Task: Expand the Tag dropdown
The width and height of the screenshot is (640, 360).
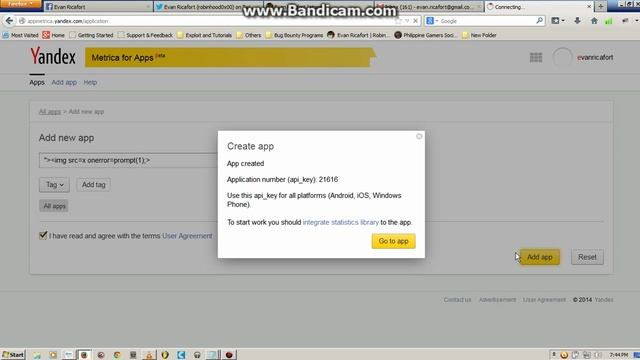Action: (54, 185)
